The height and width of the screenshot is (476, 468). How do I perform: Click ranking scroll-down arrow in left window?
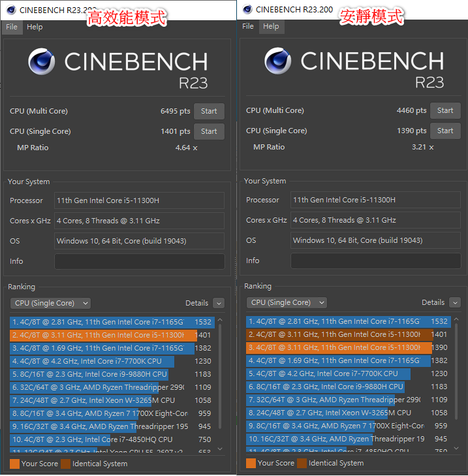(220, 449)
